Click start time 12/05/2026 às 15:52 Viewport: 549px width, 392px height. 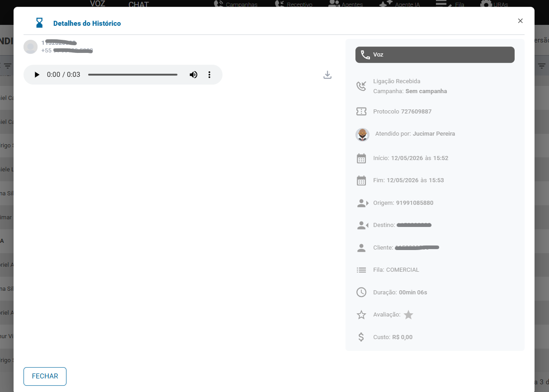(420, 158)
